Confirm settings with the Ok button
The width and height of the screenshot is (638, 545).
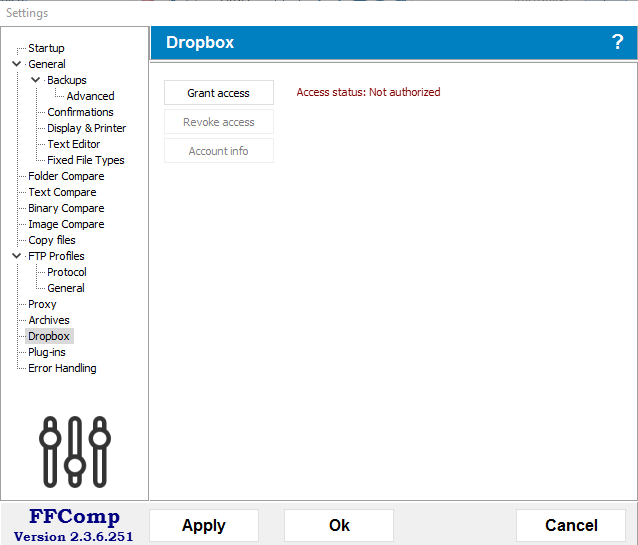(339, 525)
